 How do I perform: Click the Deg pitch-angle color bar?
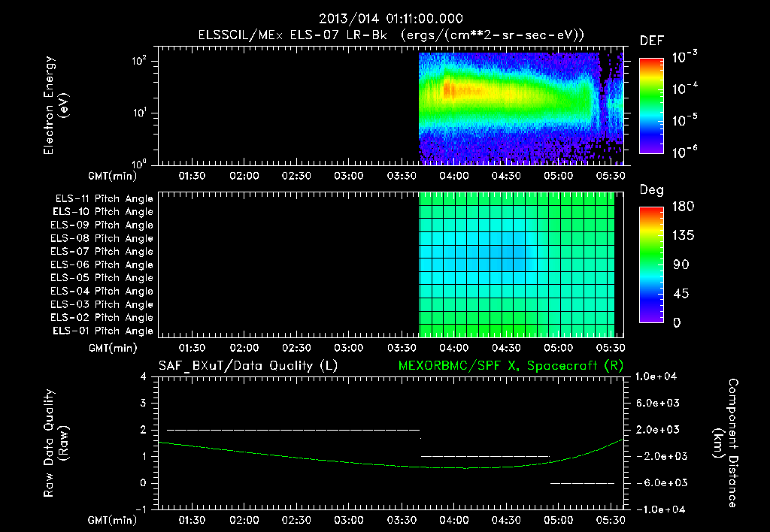point(651,264)
